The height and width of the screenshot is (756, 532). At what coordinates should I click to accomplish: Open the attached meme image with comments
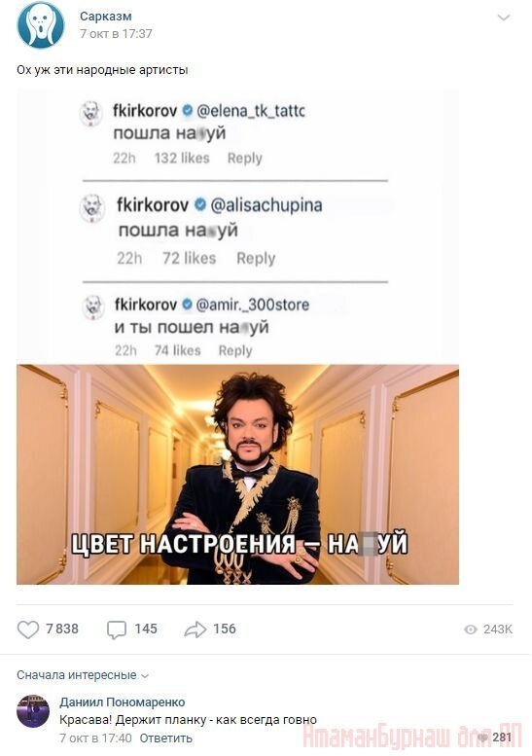[x=237, y=337]
